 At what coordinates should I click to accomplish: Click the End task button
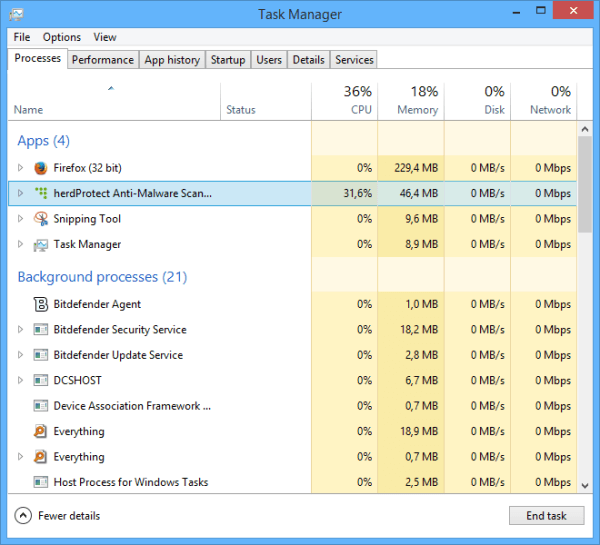tap(546, 516)
